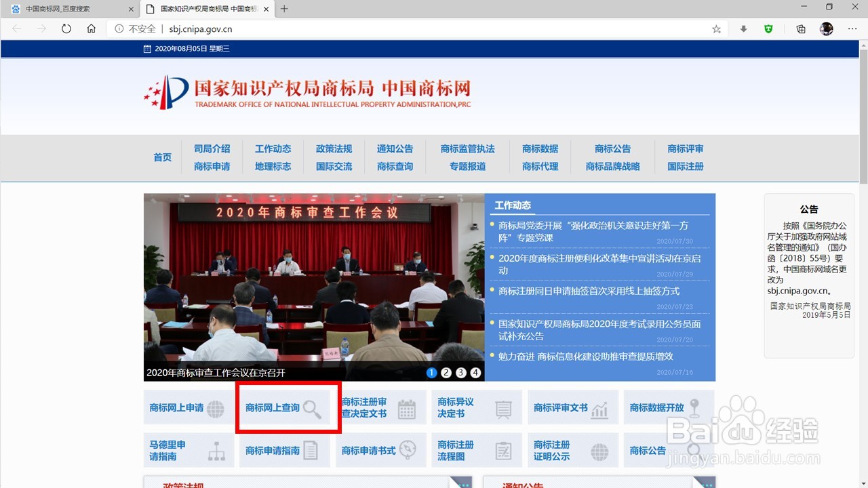Click hierarchy icon beside 马德里申请指南

(x=216, y=451)
